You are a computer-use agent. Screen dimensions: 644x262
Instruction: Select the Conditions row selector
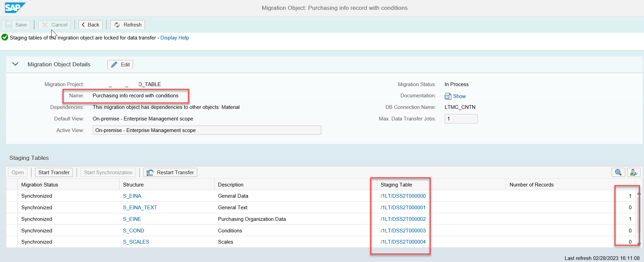[12, 231]
